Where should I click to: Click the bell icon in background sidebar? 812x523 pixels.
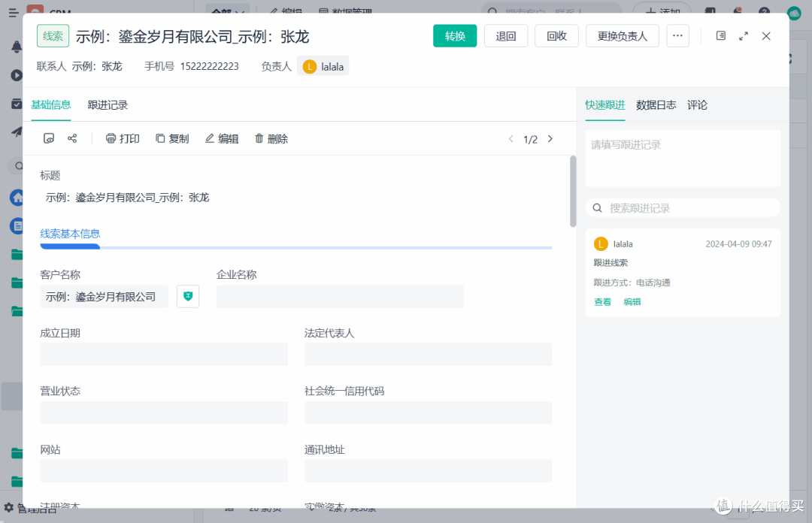tap(17, 47)
